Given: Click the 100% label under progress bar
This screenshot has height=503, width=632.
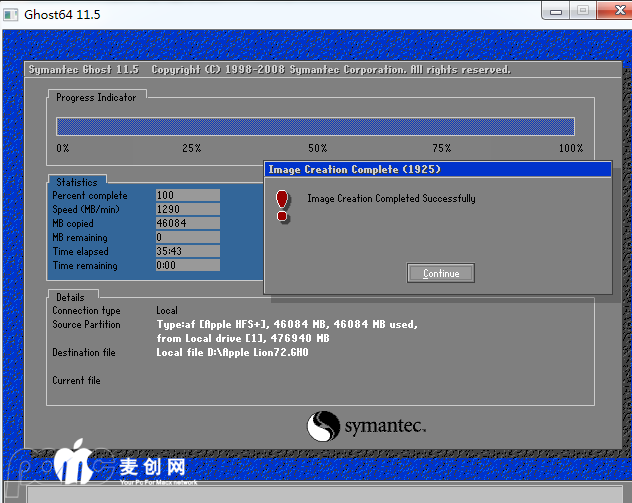Looking at the screenshot, I should [570, 148].
